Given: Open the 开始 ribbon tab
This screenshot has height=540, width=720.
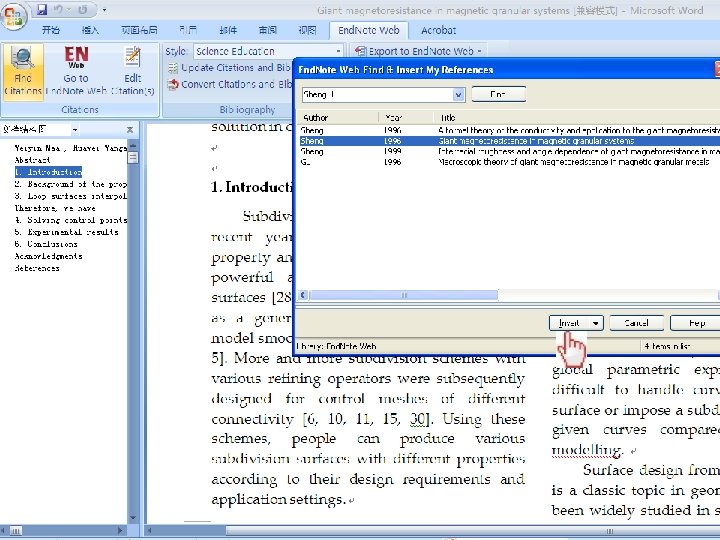Looking at the screenshot, I should 51,30.
